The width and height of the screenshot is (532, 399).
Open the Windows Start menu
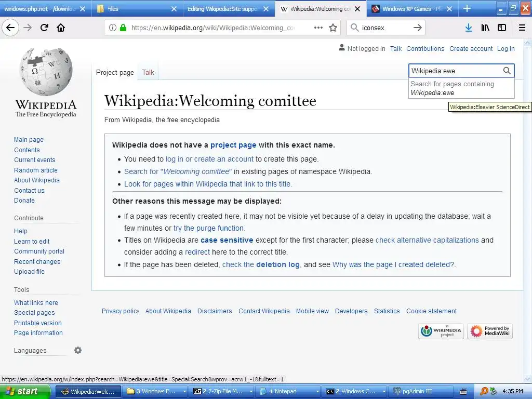tap(25, 391)
